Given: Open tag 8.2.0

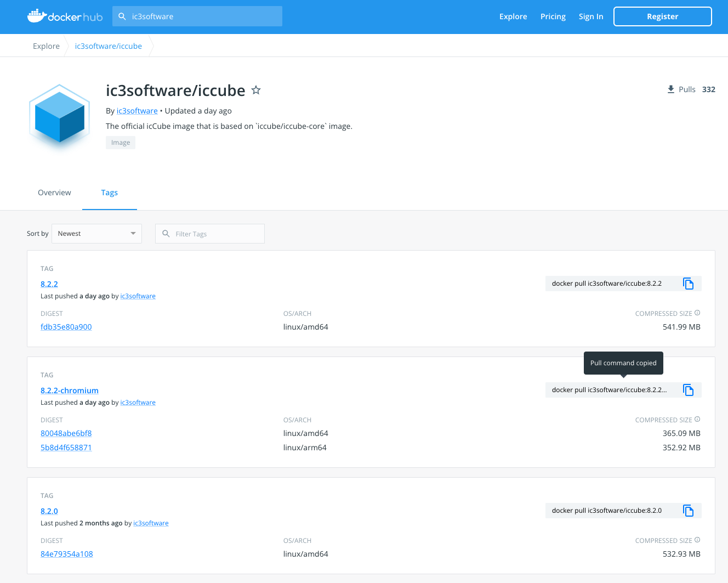Looking at the screenshot, I should [x=49, y=511].
